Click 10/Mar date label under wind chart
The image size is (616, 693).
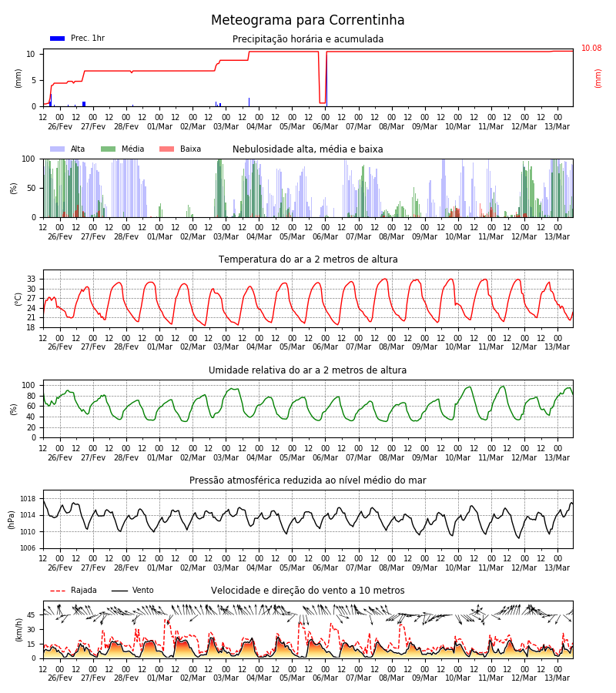click(x=458, y=678)
